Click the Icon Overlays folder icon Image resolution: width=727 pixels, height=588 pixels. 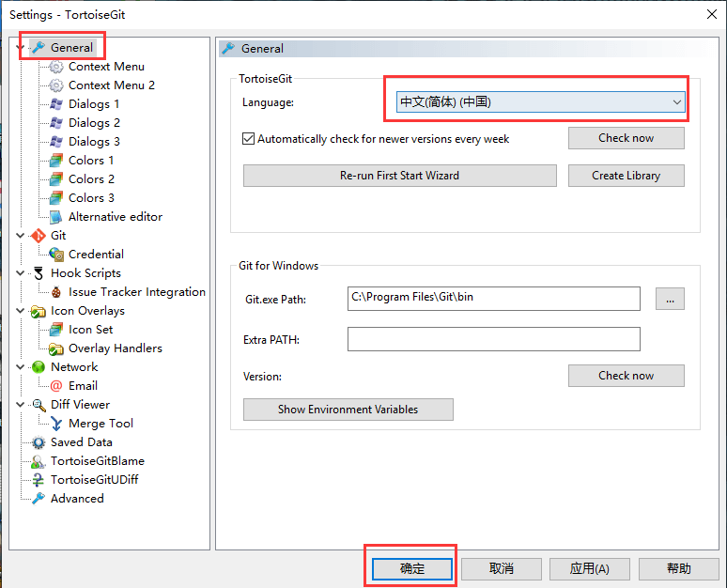[x=38, y=311]
